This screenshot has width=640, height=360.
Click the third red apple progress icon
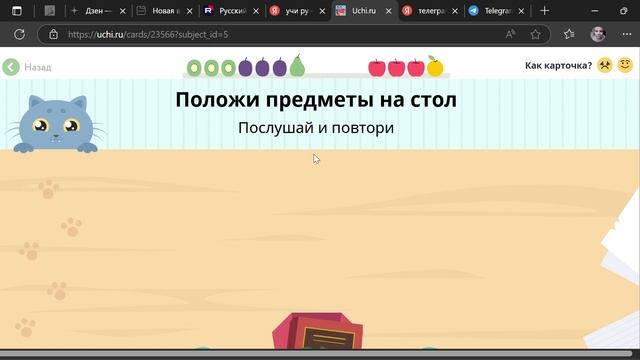(416, 67)
